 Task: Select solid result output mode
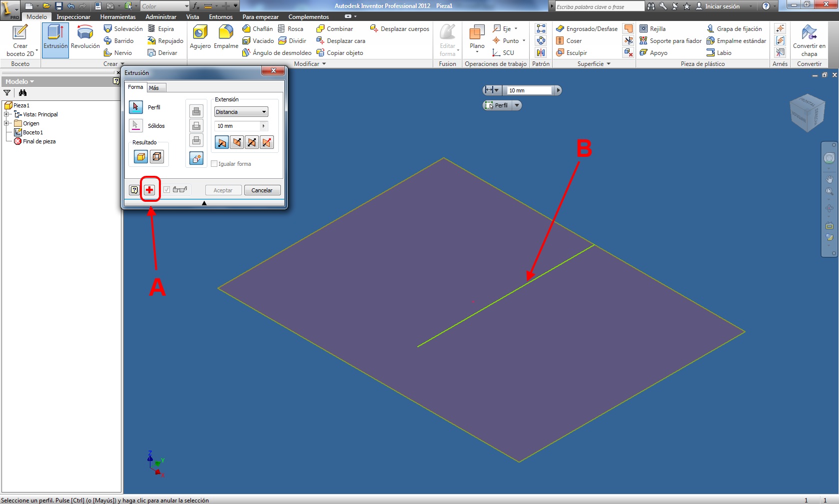141,157
